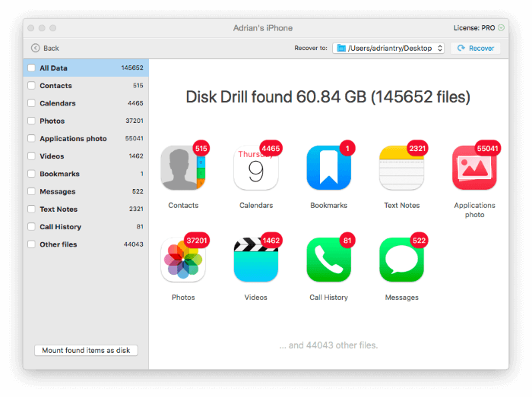The width and height of the screenshot is (532, 397).
Task: Check the Text Notes checkbox in sidebar
Action: point(31,209)
